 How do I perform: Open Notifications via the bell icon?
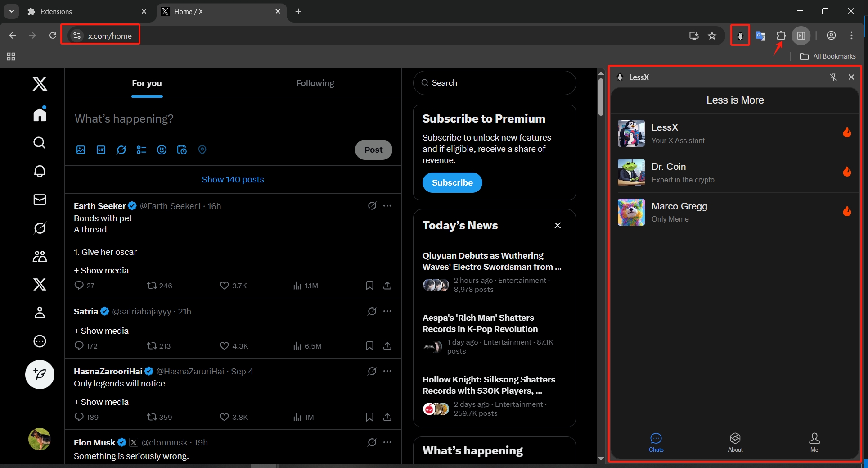40,171
